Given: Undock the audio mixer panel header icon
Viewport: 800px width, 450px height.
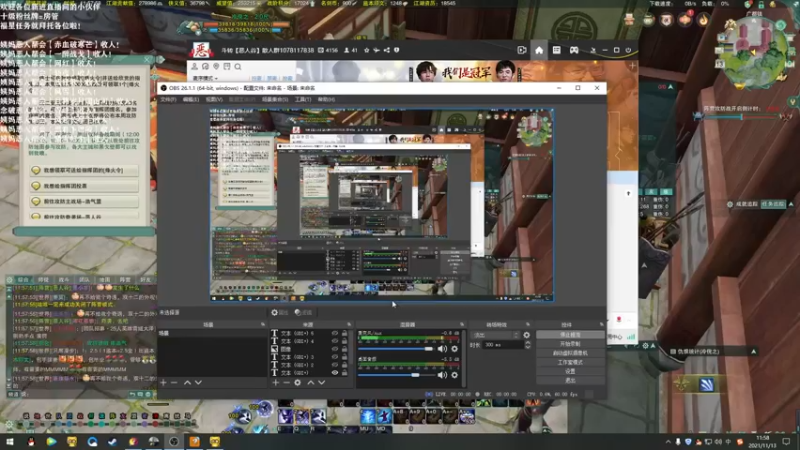Looking at the screenshot, I should pos(462,324).
